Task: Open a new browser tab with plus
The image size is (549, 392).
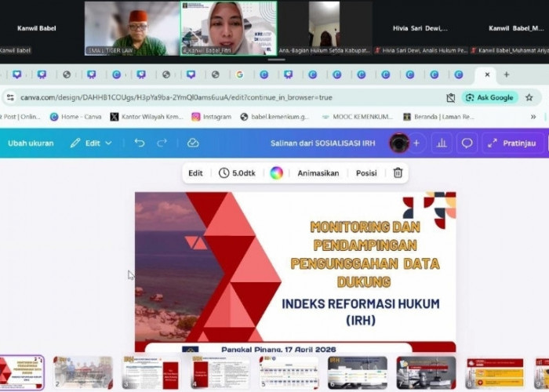Action: tap(507, 74)
